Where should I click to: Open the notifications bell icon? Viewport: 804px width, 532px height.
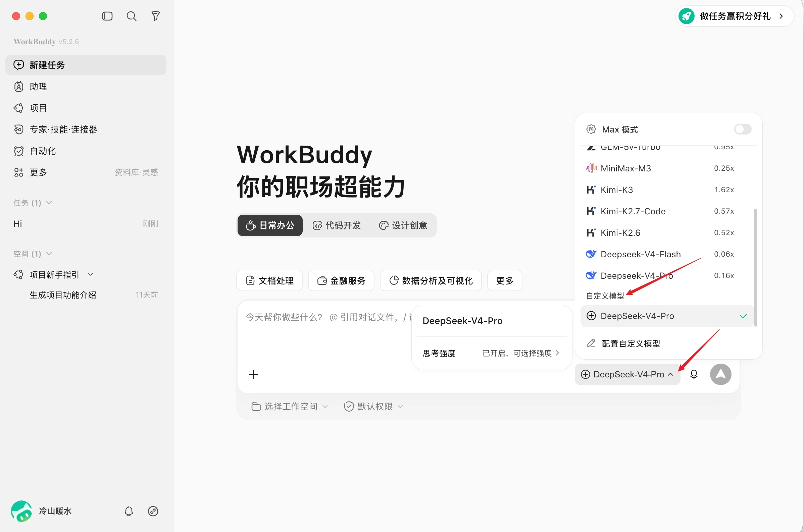[x=129, y=511]
